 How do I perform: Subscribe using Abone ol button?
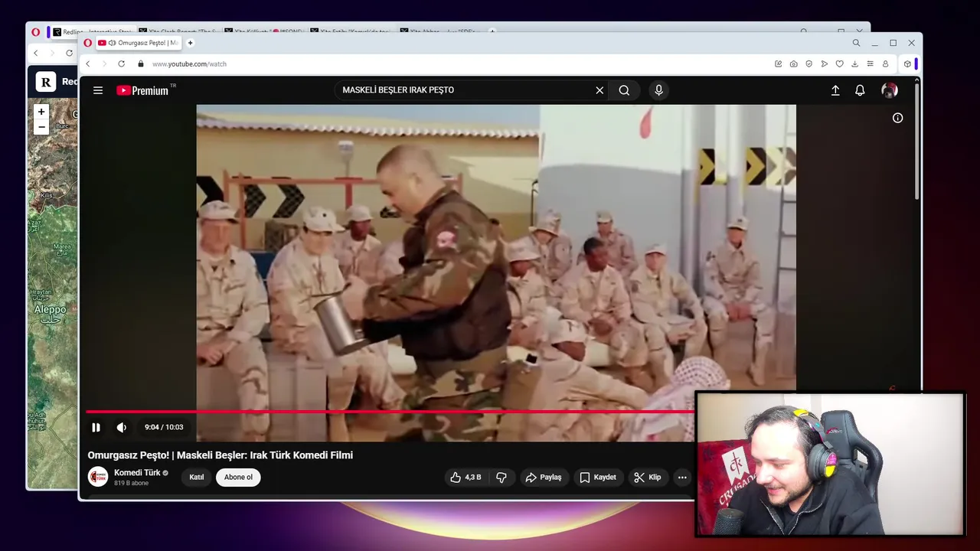click(238, 478)
